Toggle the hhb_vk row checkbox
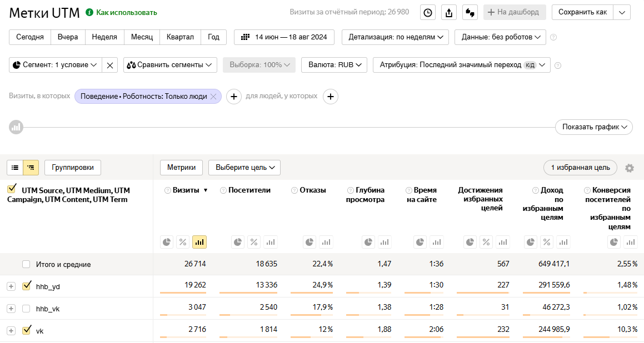 tap(26, 309)
